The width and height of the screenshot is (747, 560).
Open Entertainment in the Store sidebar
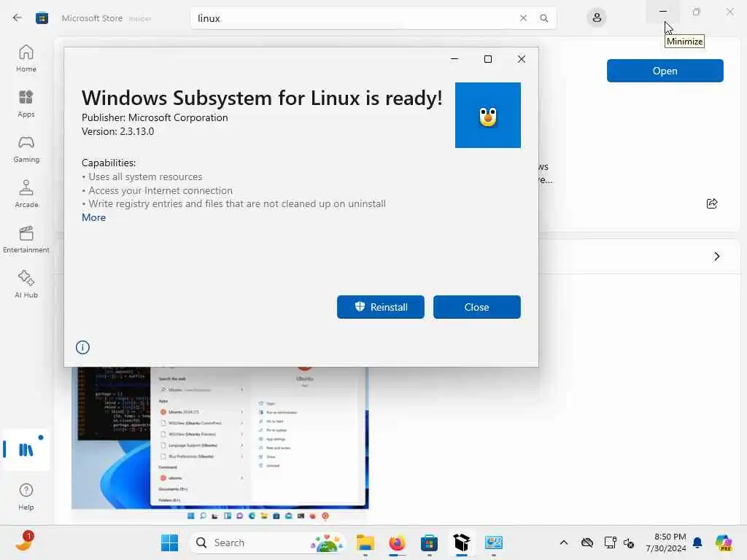click(26, 239)
